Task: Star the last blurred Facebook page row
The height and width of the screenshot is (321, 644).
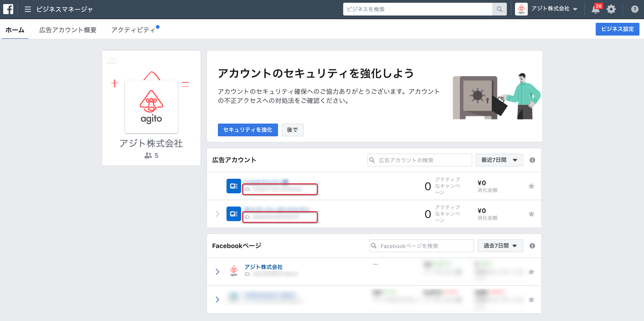Action: 531,300
